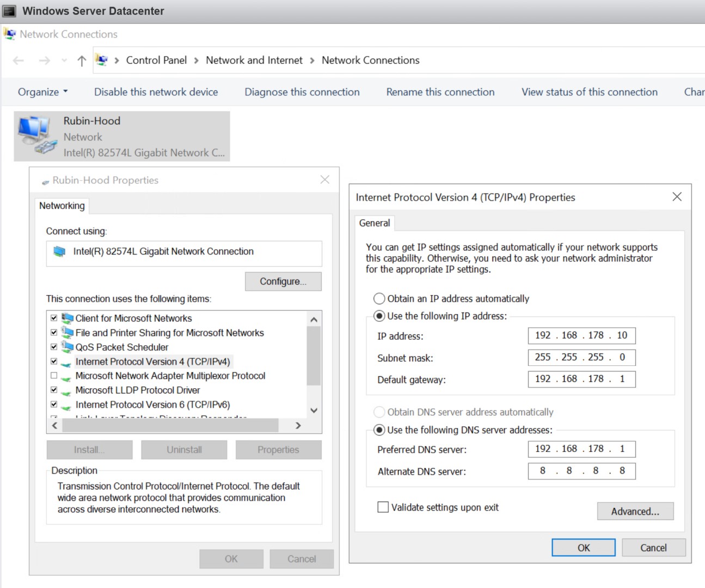Click the Properties button under items list

[278, 450]
